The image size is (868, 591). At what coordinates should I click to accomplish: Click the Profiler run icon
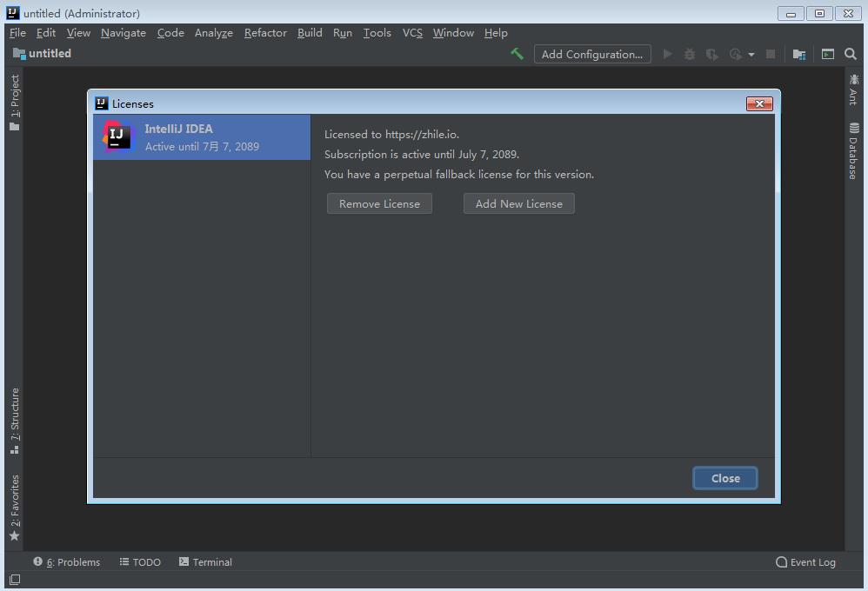[x=736, y=54]
